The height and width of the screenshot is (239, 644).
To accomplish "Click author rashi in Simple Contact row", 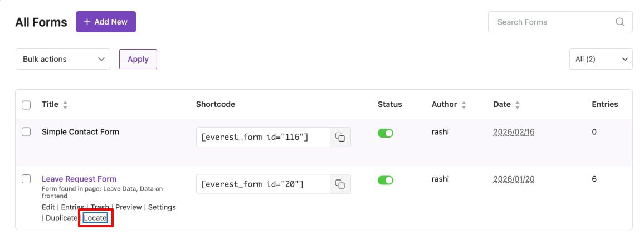I will (440, 132).
